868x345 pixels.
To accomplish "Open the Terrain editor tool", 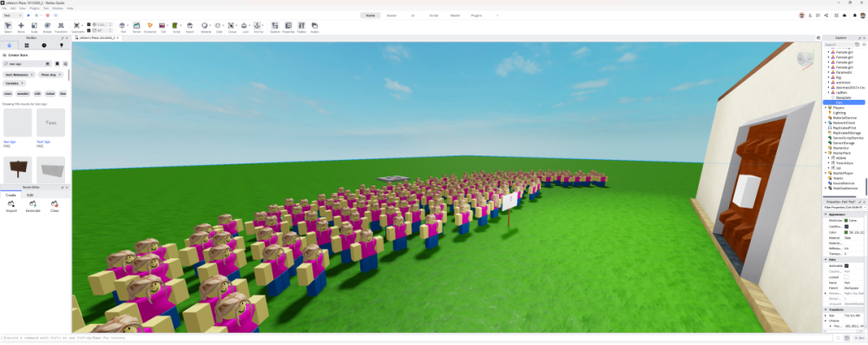I will [136, 27].
